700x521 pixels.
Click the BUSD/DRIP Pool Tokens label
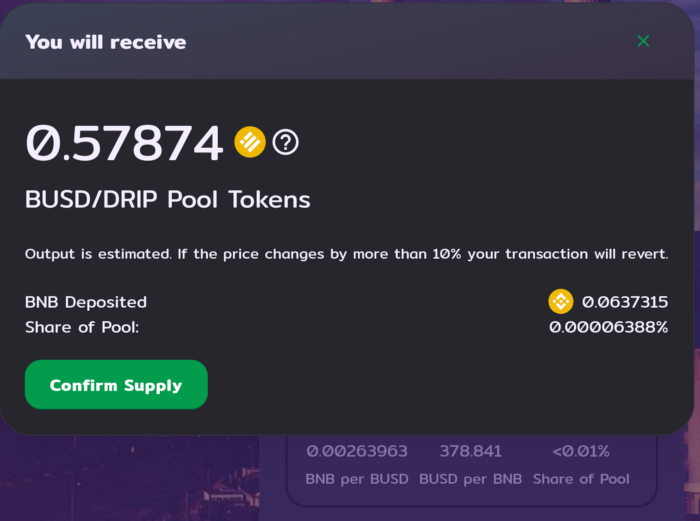(x=167, y=200)
